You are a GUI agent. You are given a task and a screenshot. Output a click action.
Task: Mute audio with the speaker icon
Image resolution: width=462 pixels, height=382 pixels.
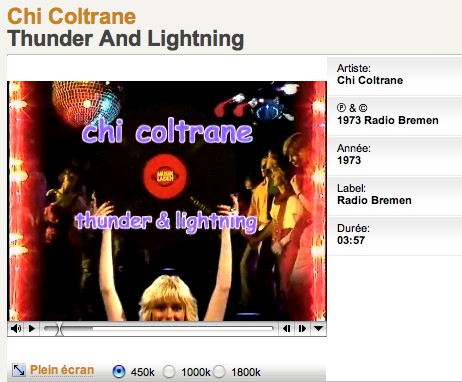[16, 329]
